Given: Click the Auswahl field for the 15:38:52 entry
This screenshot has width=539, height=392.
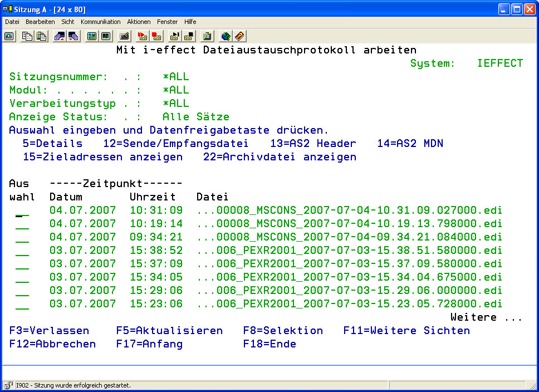Looking at the screenshot, I should [x=22, y=251].
